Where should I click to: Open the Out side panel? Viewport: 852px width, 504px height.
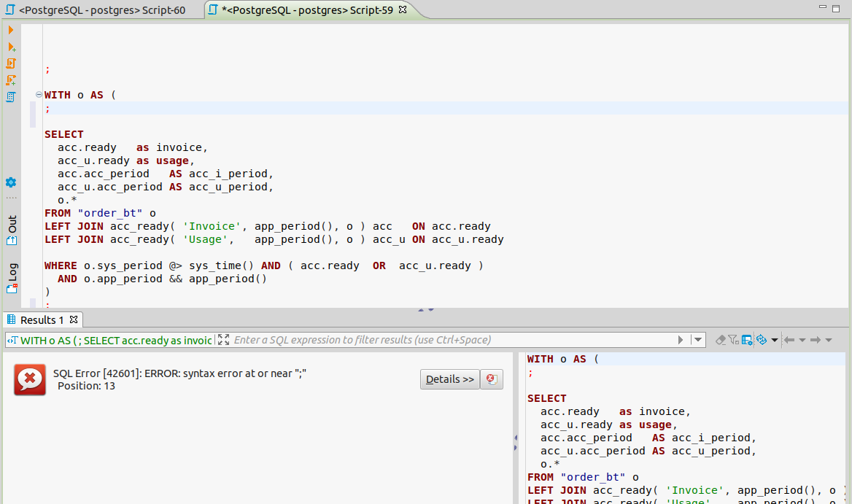pyautogui.click(x=9, y=228)
